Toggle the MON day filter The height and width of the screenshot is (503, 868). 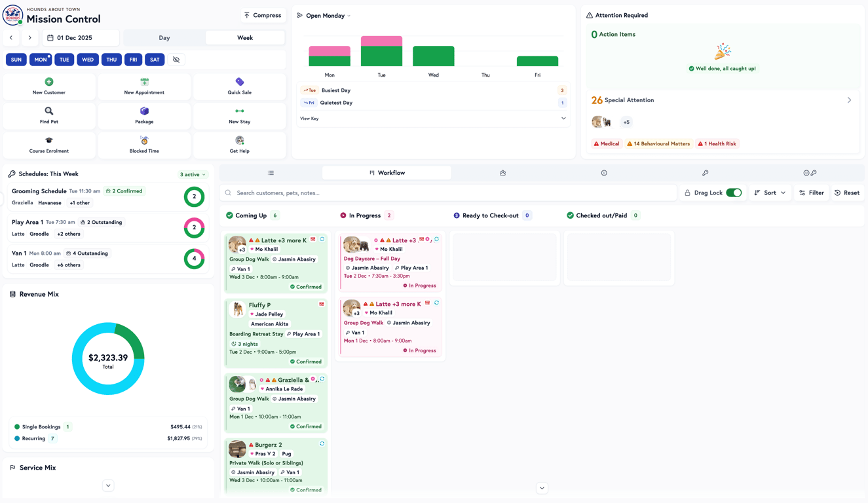[41, 60]
